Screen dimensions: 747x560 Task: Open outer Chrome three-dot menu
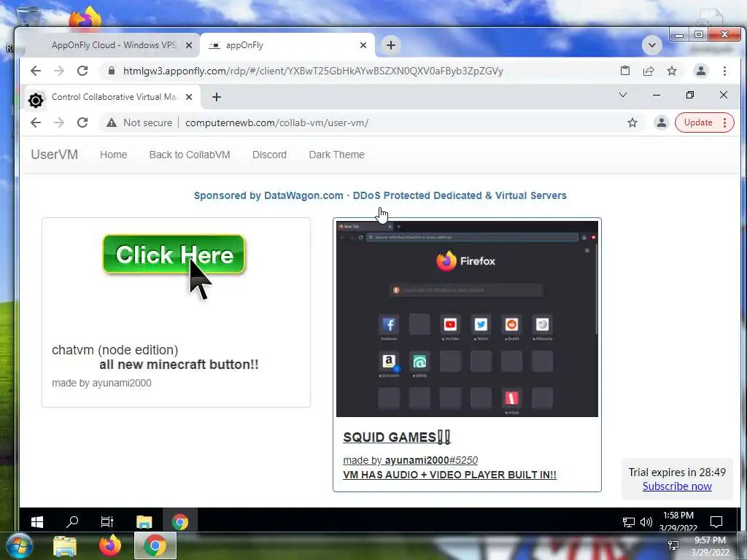pos(724,71)
